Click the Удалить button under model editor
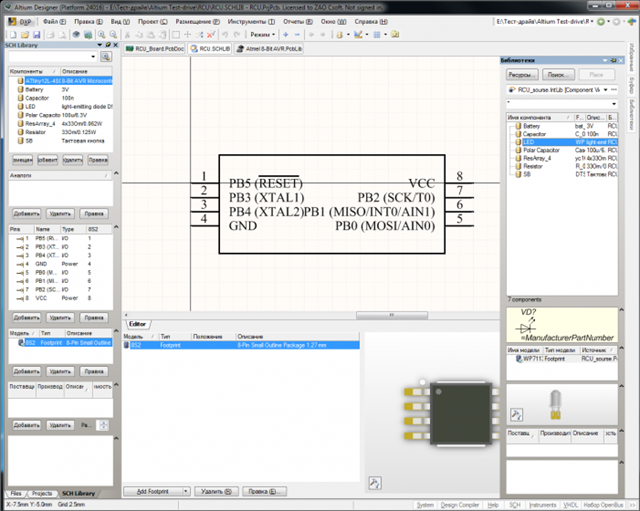640x511 pixels. point(216,491)
